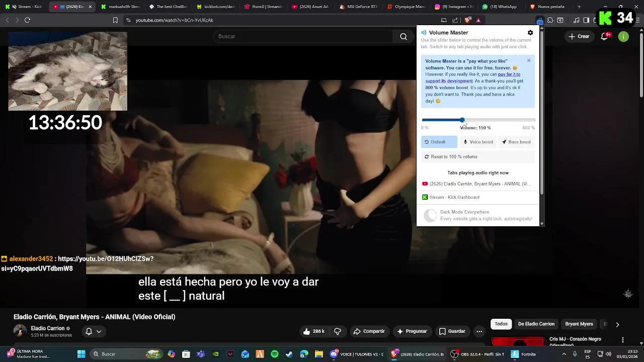Click the browser share page icon
644x362 pixels.
click(455, 20)
